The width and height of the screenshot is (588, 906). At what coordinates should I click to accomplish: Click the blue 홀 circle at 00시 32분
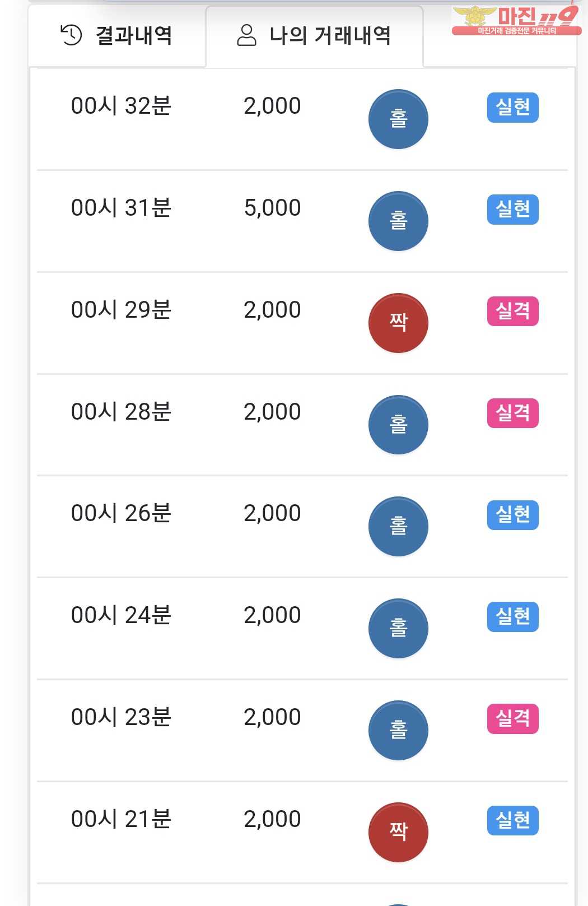pyautogui.click(x=398, y=119)
